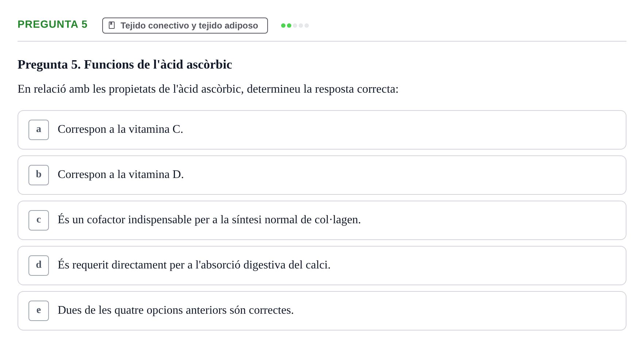This screenshot has width=644, height=348.
Task: Click the PREGUNTA 5 header label
Action: tap(53, 24)
